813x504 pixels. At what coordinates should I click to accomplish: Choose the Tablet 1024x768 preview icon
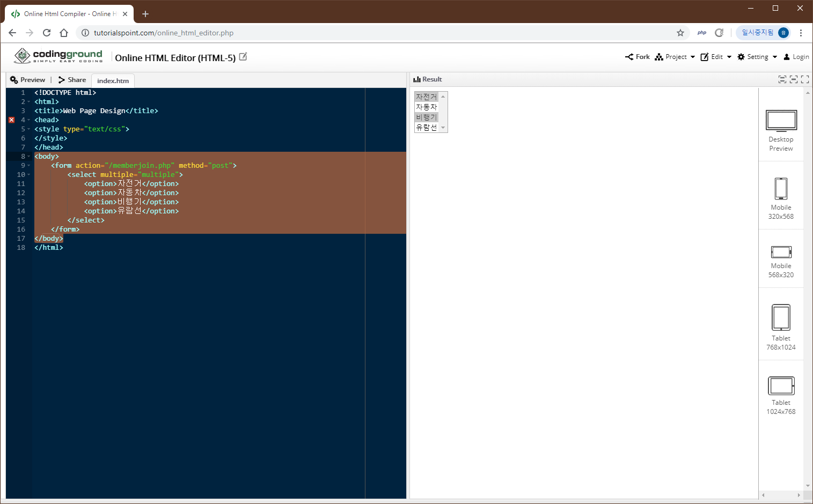[x=781, y=386]
